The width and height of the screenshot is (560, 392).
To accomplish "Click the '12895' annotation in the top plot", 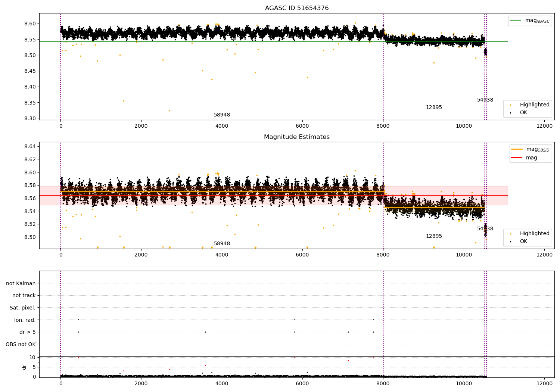I will [x=434, y=108].
